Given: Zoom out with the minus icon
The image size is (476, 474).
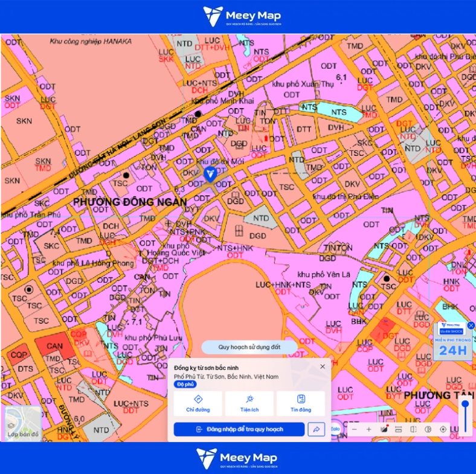Looking at the screenshot, I should [x=354, y=429].
